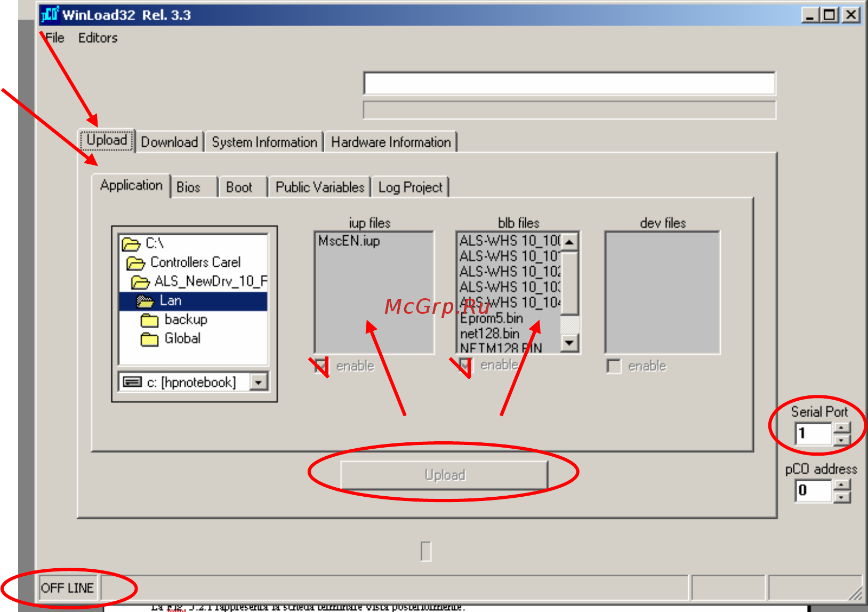Click the C:\ folder icon
The height and width of the screenshot is (612, 868).
(131, 244)
